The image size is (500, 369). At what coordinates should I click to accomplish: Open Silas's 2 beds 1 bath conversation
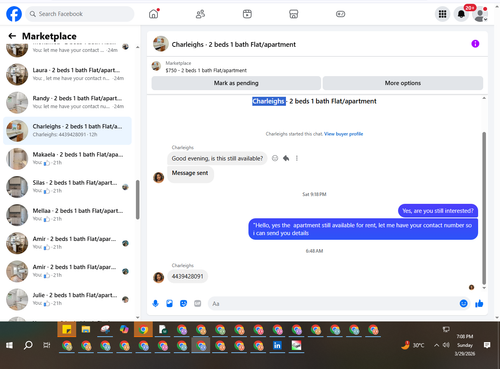67,187
